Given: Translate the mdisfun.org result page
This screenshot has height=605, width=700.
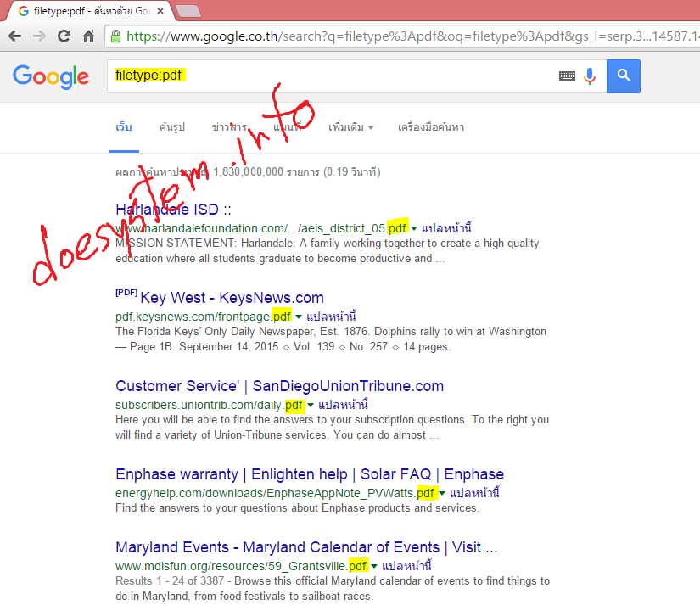Looking at the screenshot, I should click(406, 566).
